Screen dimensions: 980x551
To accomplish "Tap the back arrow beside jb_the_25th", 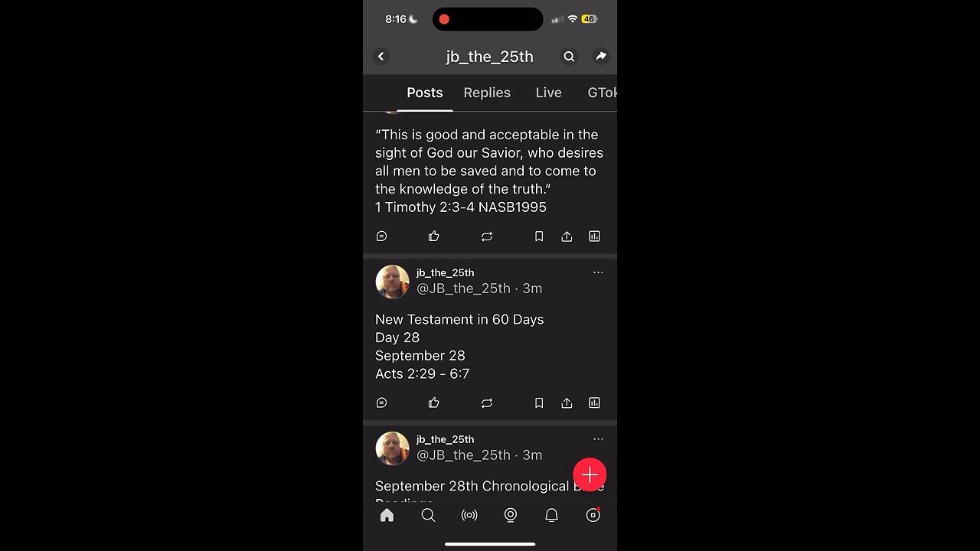I will [x=381, y=57].
